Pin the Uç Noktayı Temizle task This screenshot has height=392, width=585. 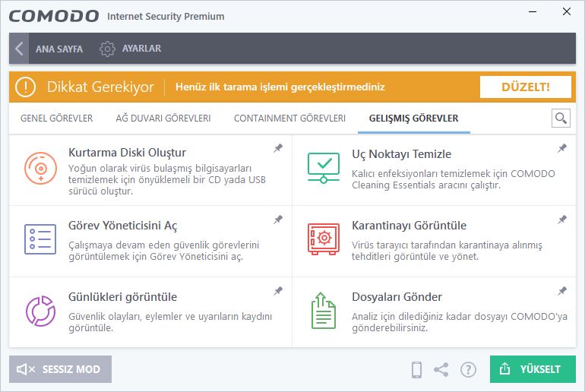(x=562, y=148)
